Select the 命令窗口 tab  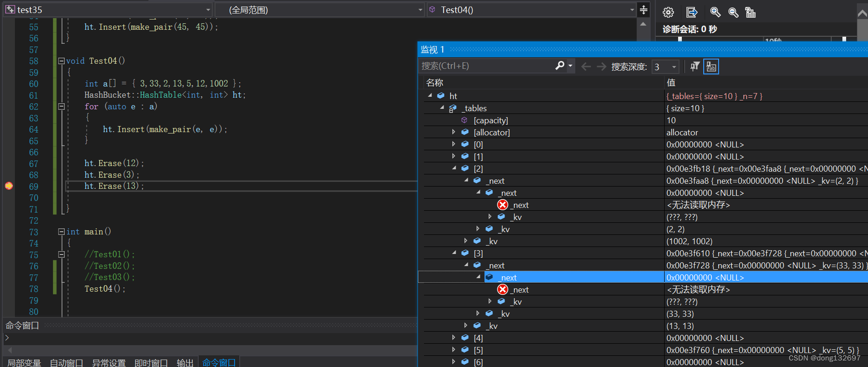[219, 362]
